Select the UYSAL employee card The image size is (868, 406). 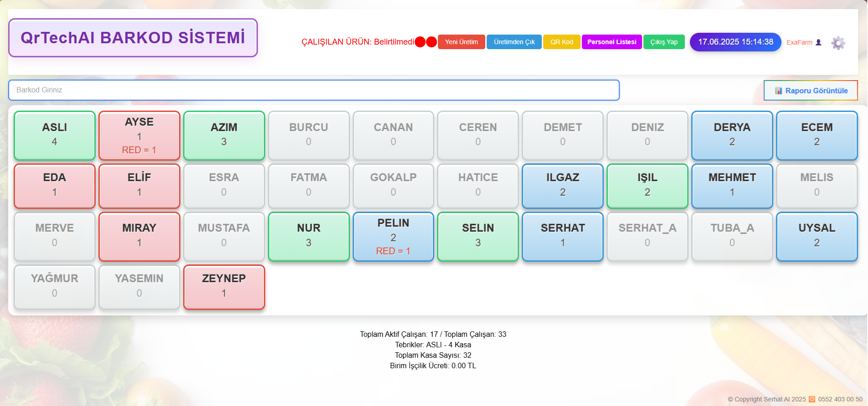click(x=817, y=237)
